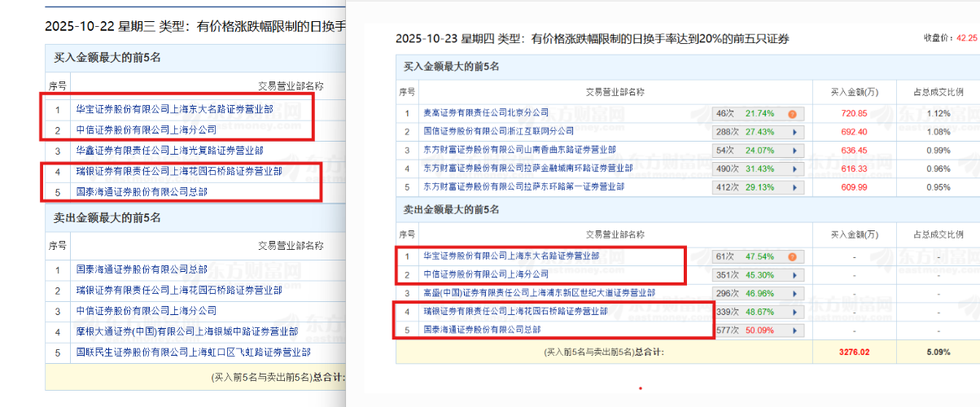This screenshot has height=407, width=980.
Task: Open 麦高证券有限责任公司北京分公司 link
Action: pyautogui.click(x=486, y=113)
